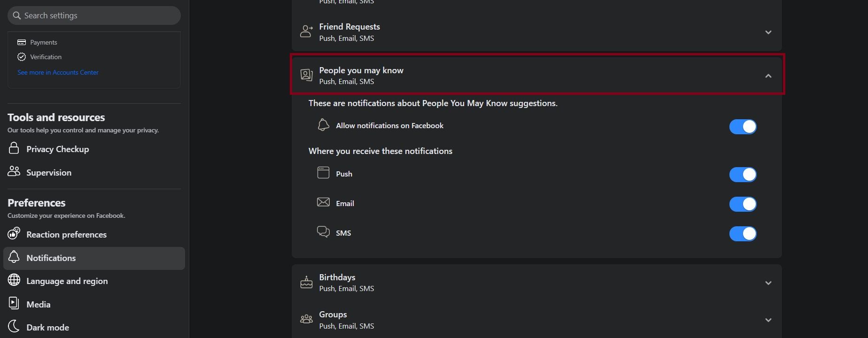Image resolution: width=868 pixels, height=338 pixels.
Task: Click the Friend Requests person icon
Action: 307,31
